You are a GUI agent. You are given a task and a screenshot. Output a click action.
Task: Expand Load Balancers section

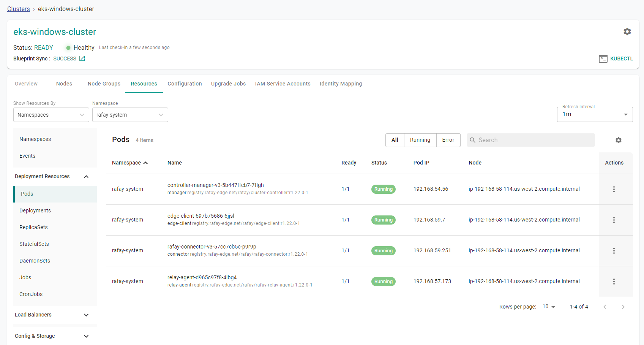click(86, 315)
